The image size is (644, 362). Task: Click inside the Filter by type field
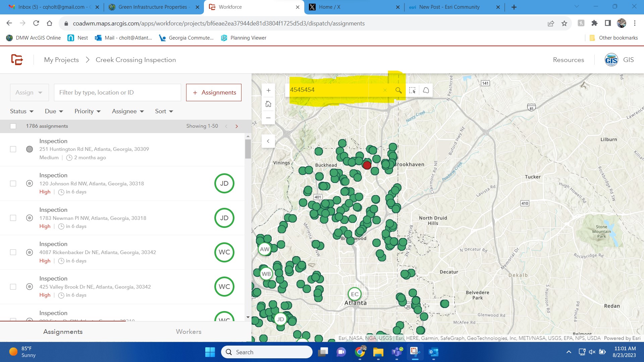(117, 92)
